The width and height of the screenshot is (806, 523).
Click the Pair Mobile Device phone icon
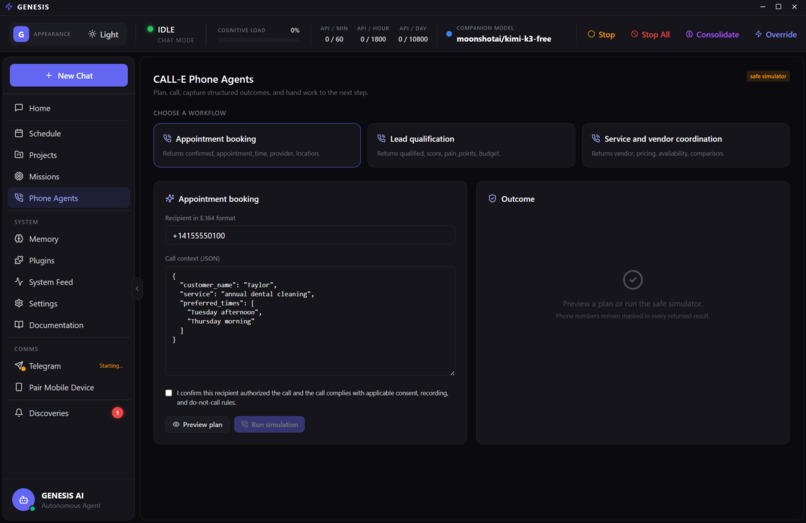(x=19, y=387)
